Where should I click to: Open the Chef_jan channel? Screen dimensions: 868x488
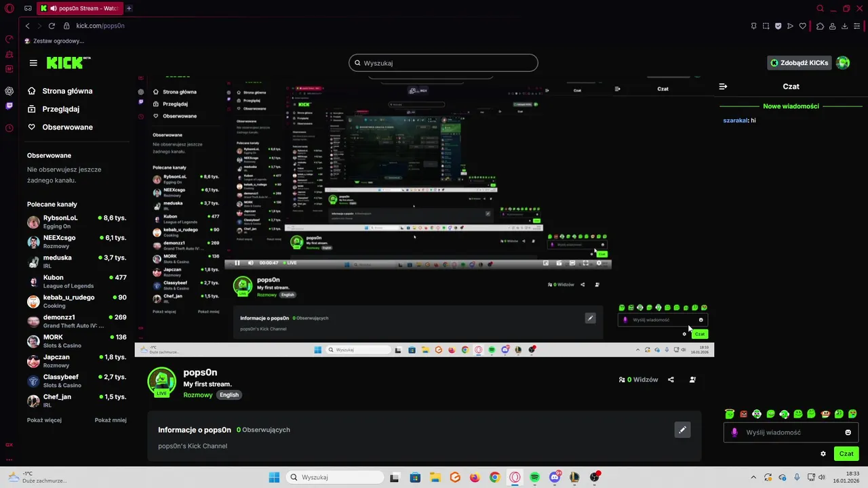(x=77, y=401)
